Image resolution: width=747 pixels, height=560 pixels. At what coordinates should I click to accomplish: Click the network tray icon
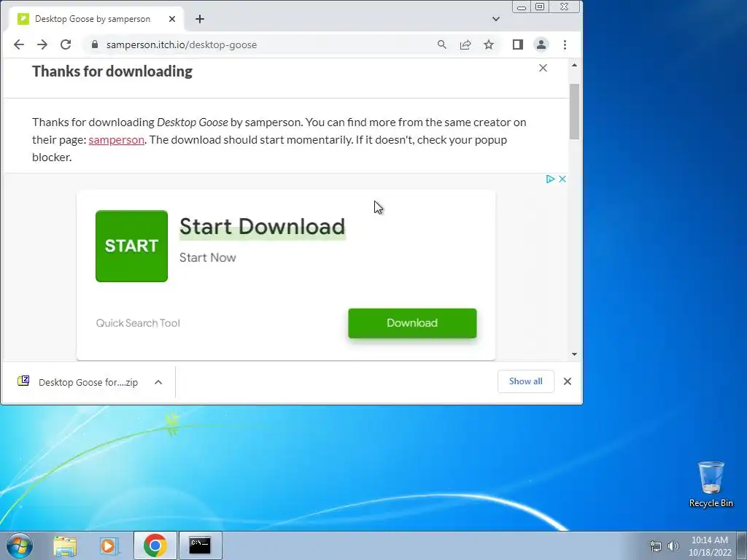(x=656, y=546)
